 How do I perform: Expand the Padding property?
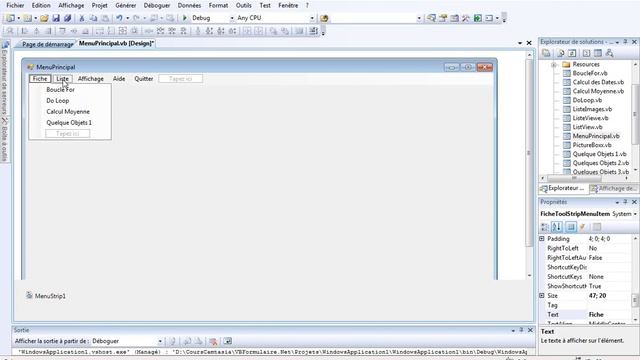[x=542, y=239]
